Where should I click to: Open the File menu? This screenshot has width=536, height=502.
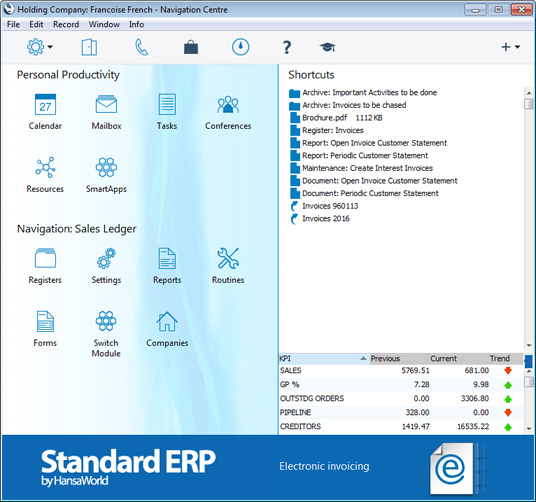(x=13, y=25)
